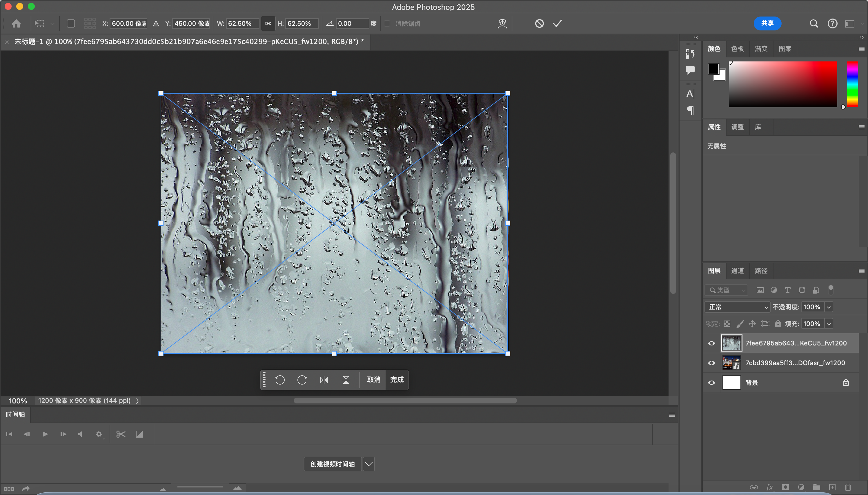Open the blend mode 正常 dropdown

[x=737, y=307]
